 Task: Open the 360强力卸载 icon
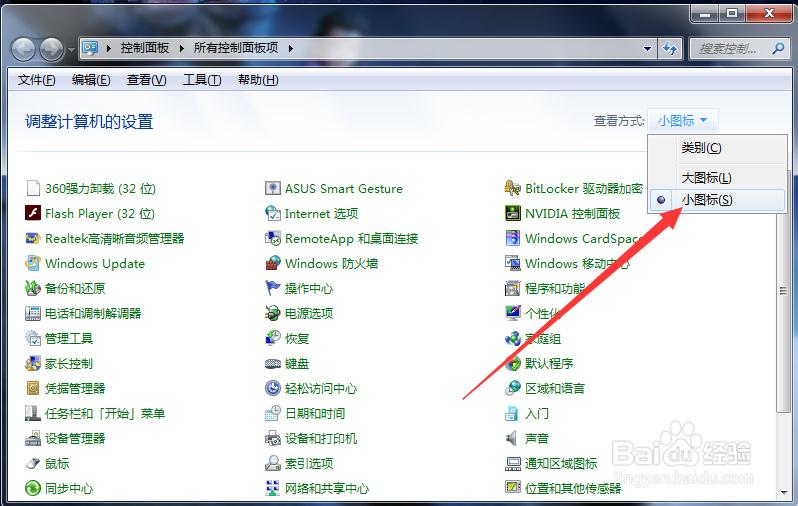33,188
